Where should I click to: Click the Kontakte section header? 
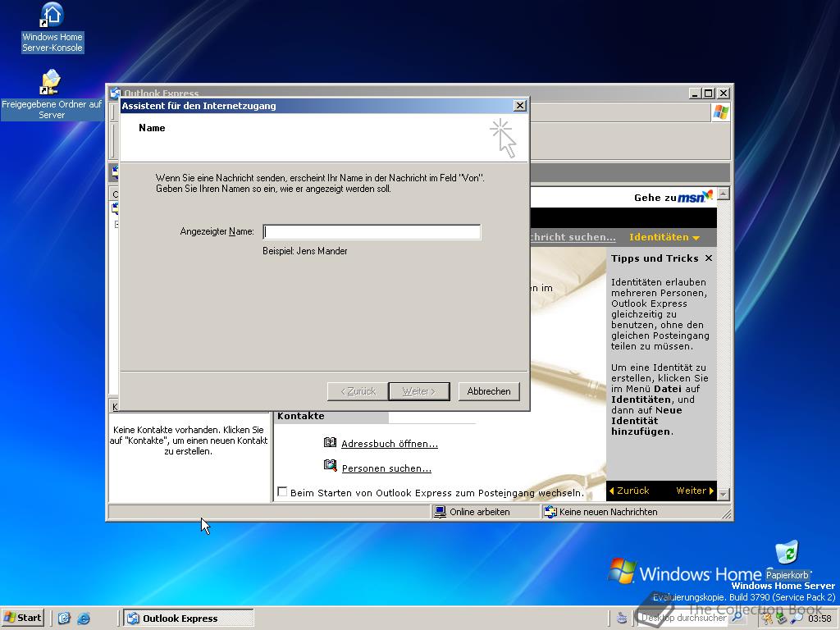[301, 416]
